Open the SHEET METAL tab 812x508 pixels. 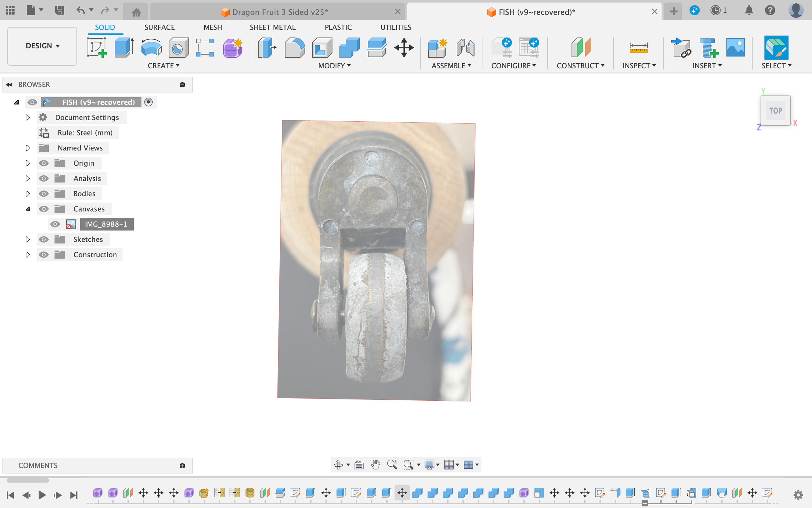[272, 27]
